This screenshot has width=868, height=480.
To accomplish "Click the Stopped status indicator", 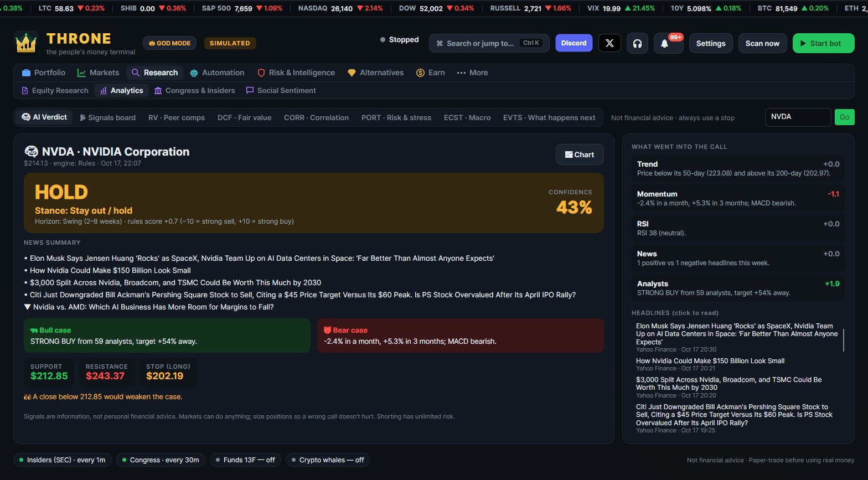I will 399,40.
